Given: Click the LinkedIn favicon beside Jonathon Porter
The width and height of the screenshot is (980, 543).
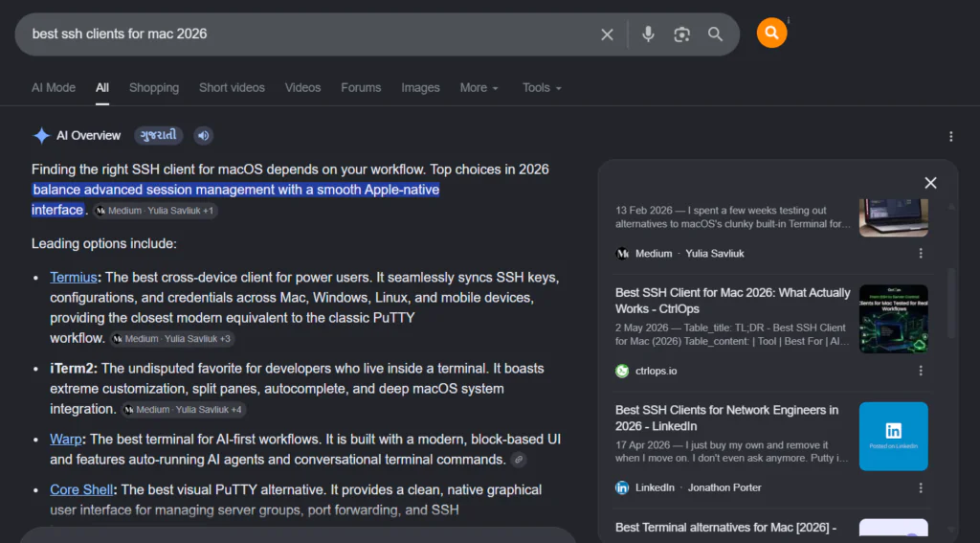Looking at the screenshot, I should [x=622, y=488].
